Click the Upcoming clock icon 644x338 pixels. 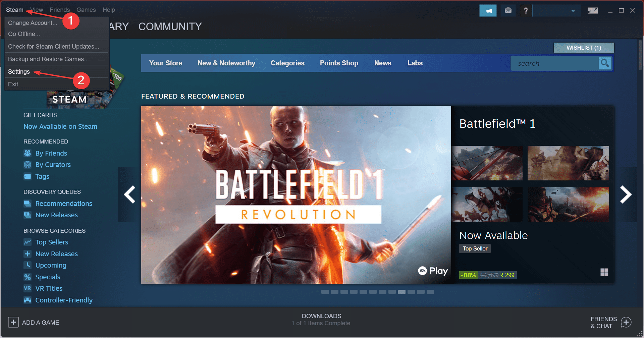[x=28, y=265]
